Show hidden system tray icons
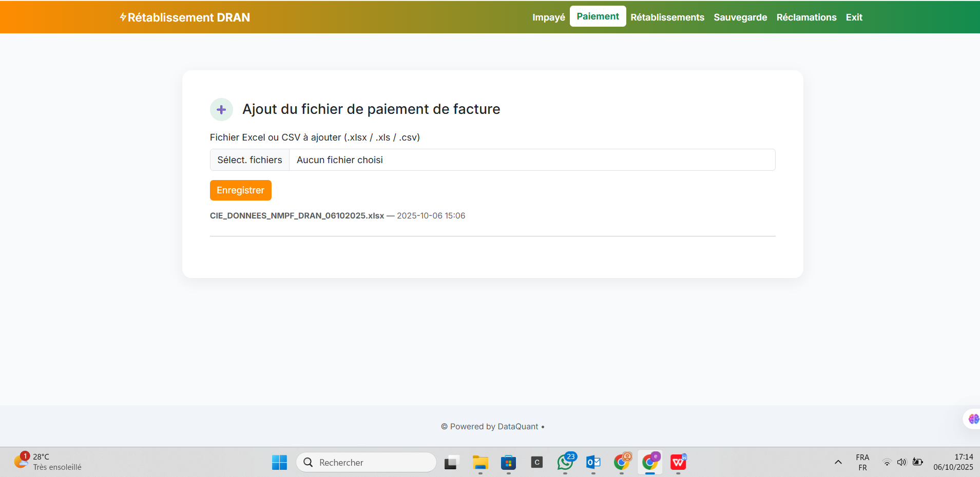This screenshot has width=980, height=477. point(838,462)
